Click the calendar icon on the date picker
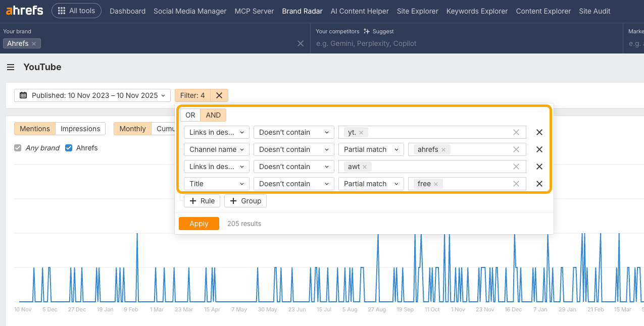This screenshot has width=644, height=326. (24, 95)
